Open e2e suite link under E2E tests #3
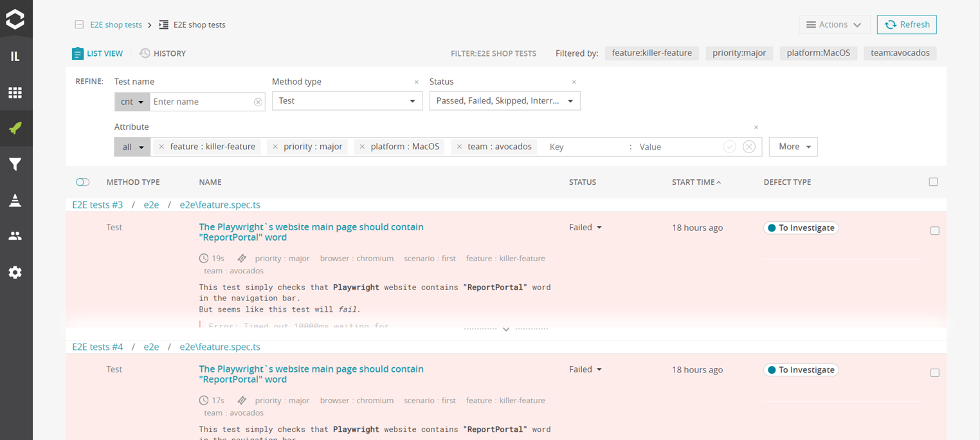The height and width of the screenshot is (440, 980). (x=151, y=205)
